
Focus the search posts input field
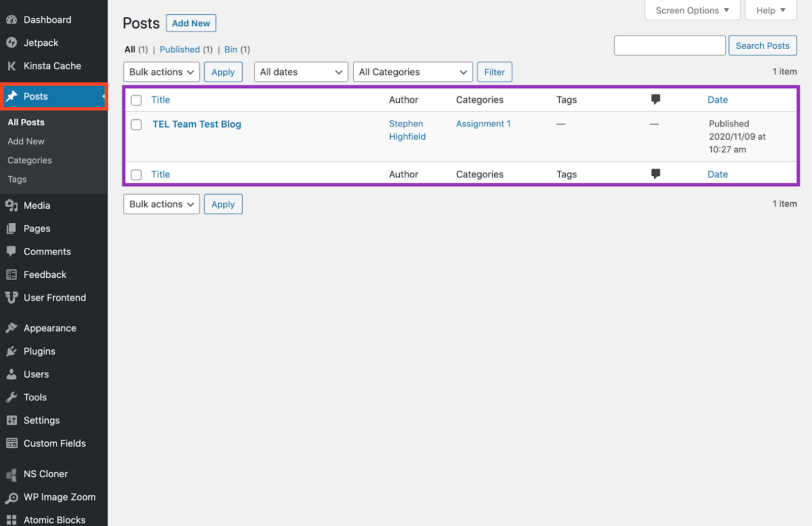tap(670, 46)
